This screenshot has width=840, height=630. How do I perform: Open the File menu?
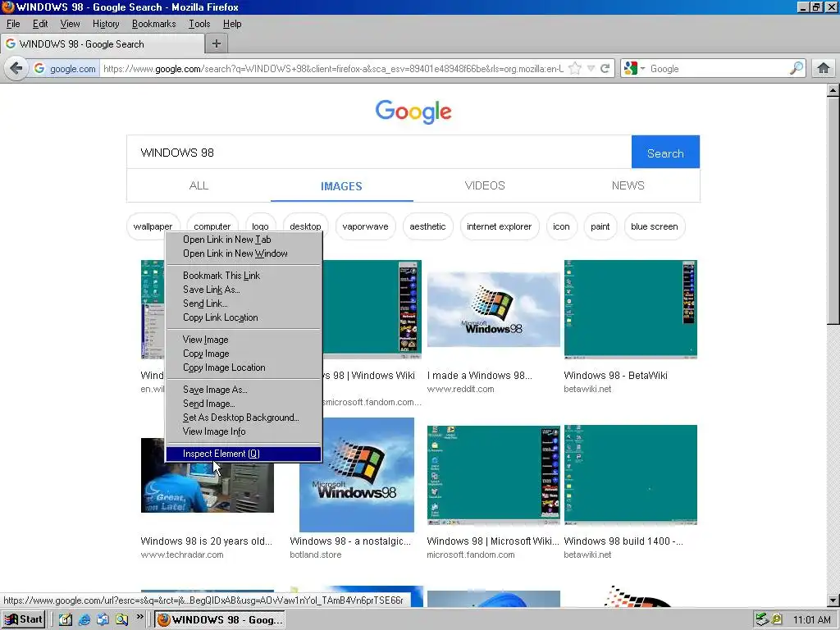click(x=13, y=24)
